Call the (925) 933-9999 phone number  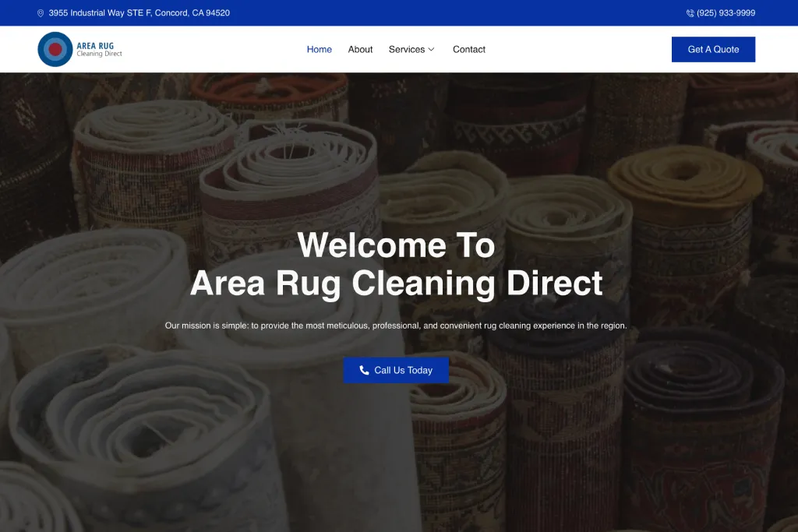pyautogui.click(x=726, y=13)
